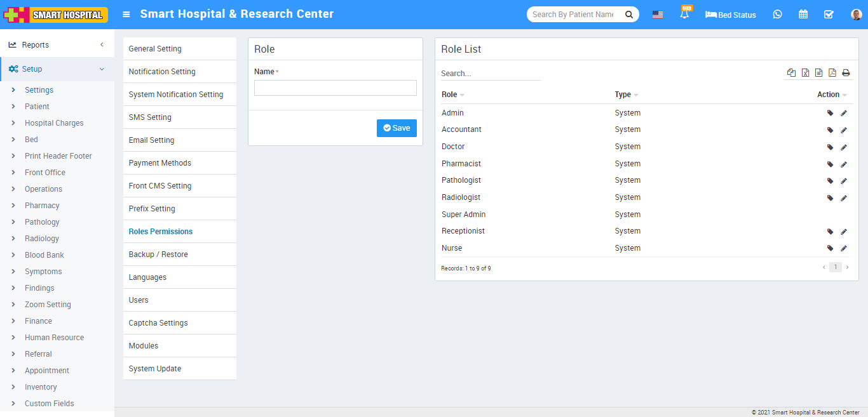The width and height of the screenshot is (868, 417).
Task: Open the US flag language selector
Action: tap(658, 15)
